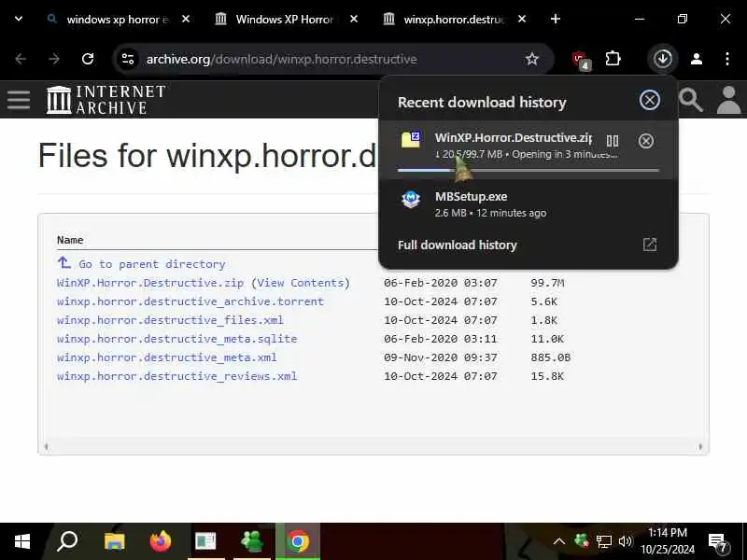Open the red shield blocker extension

(581, 60)
